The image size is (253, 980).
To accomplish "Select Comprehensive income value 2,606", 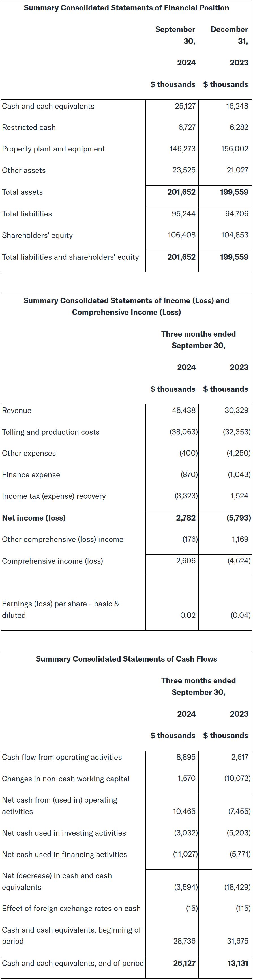I will [x=186, y=561].
